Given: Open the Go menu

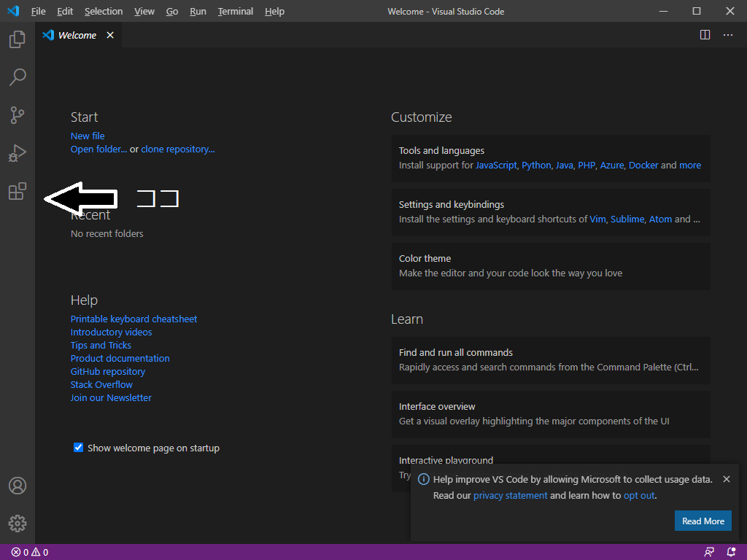Looking at the screenshot, I should click(172, 12).
